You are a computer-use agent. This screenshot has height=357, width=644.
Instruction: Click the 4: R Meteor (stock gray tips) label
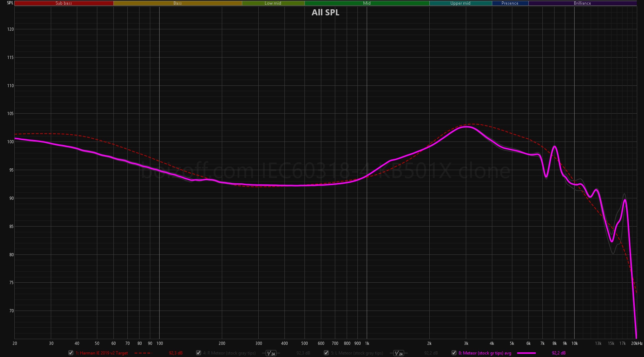click(229, 353)
